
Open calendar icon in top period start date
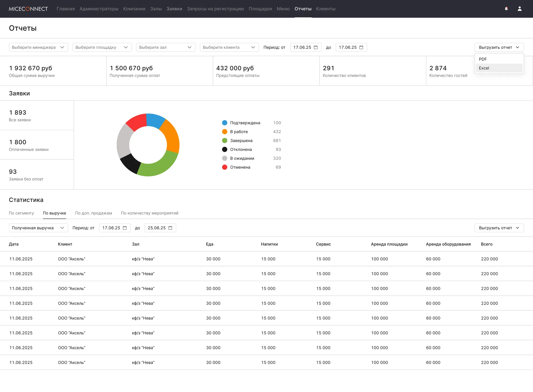click(316, 47)
